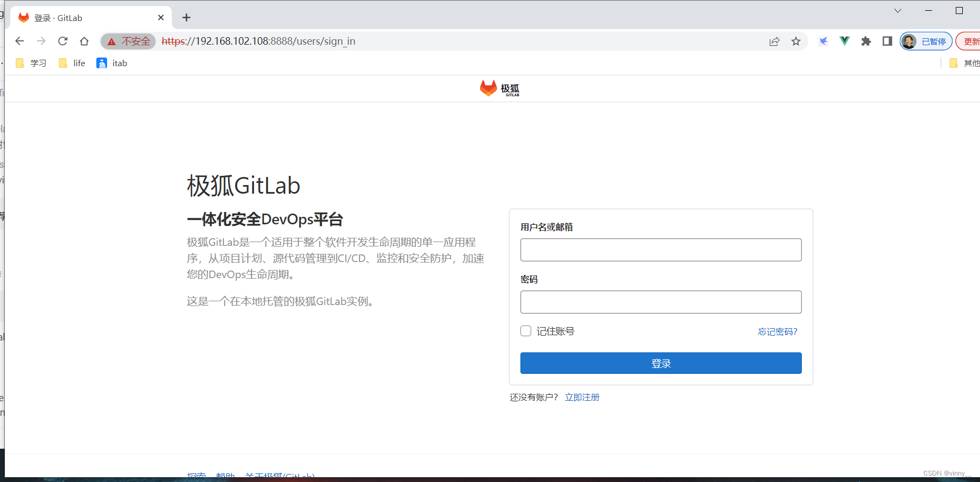Open the Vue devtools extension icon
This screenshot has height=482, width=980.
pos(844,41)
